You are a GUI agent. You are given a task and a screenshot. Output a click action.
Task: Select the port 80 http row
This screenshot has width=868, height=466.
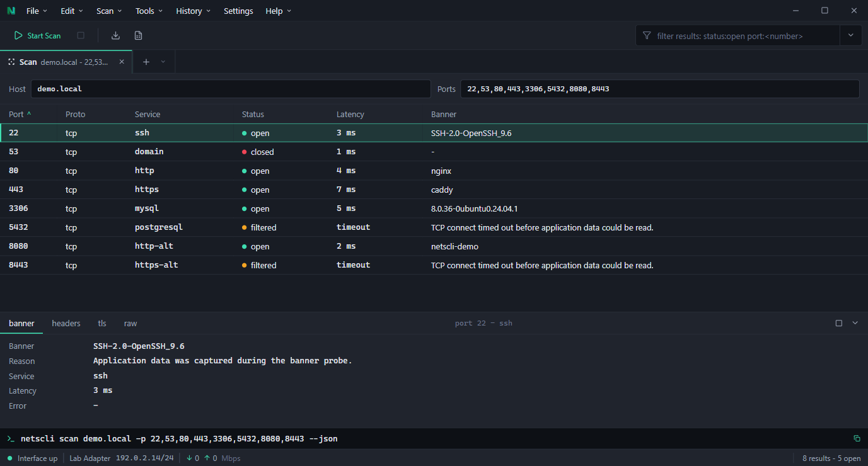click(434, 171)
